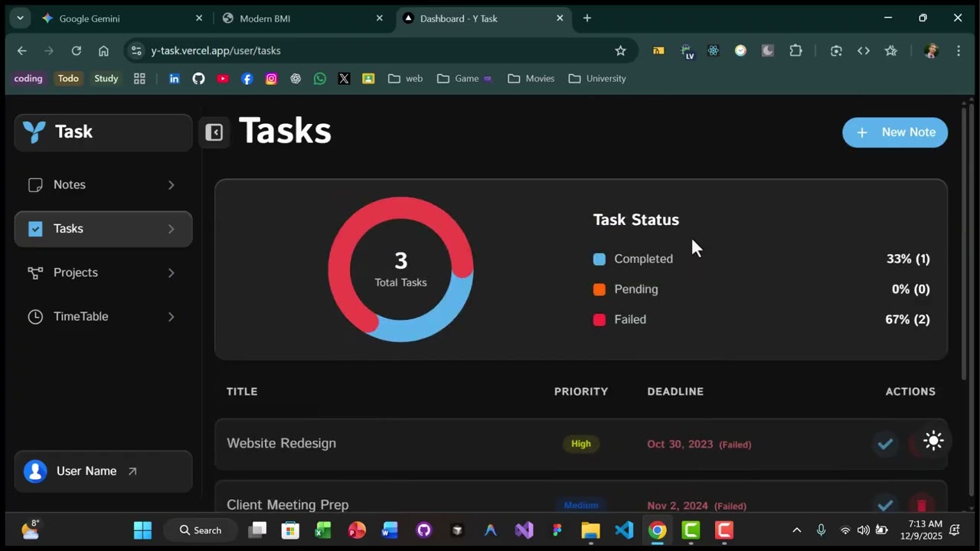Open the WhatsApp bookmark

point(320,79)
